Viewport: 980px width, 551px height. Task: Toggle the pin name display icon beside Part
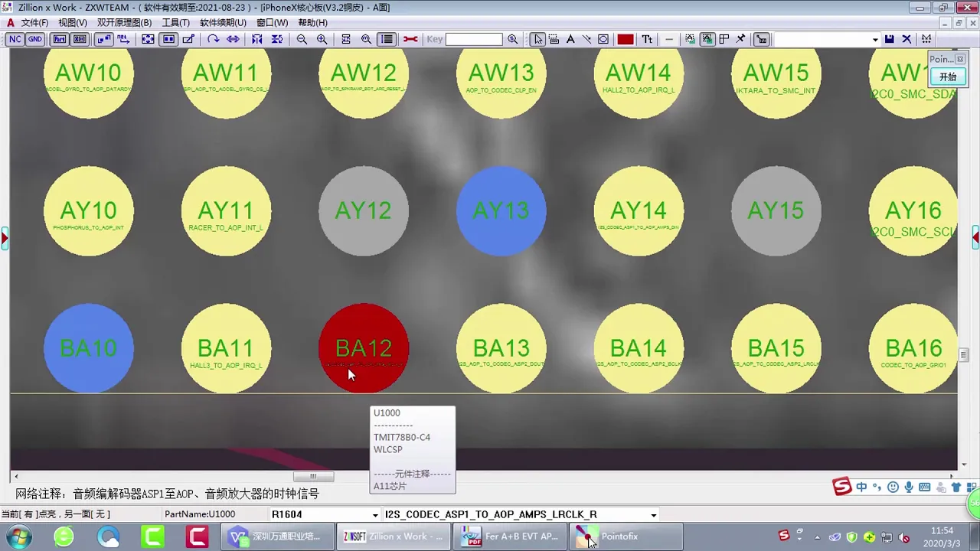pyautogui.click(x=80, y=39)
